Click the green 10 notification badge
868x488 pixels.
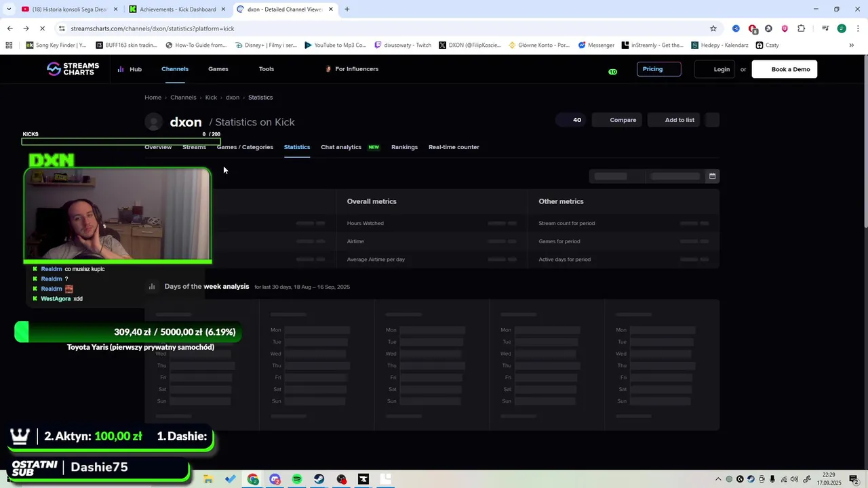pos(612,72)
